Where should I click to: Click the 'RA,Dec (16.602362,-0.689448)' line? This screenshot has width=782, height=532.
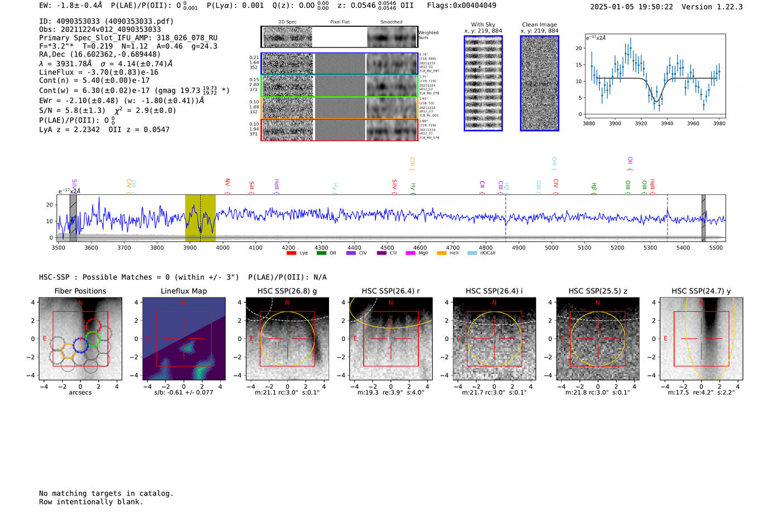100,54
